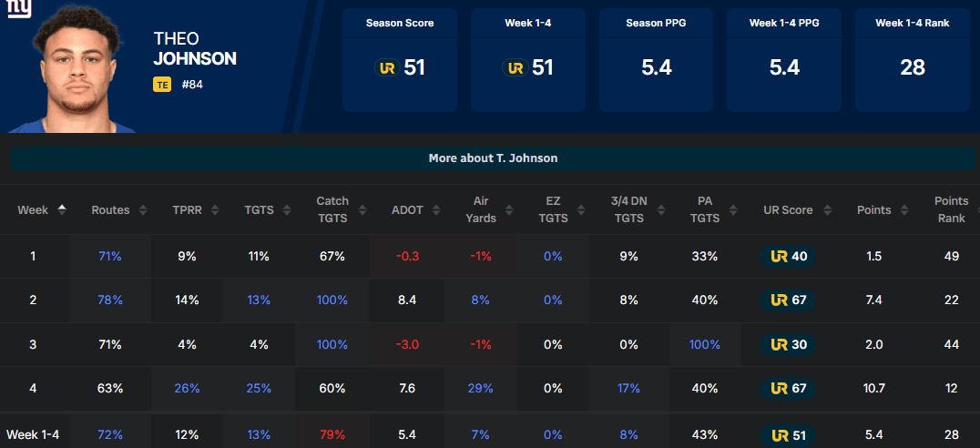Viewport: 980px width, 448px height.
Task: Open More about T. Johnson link
Action: click(x=493, y=158)
